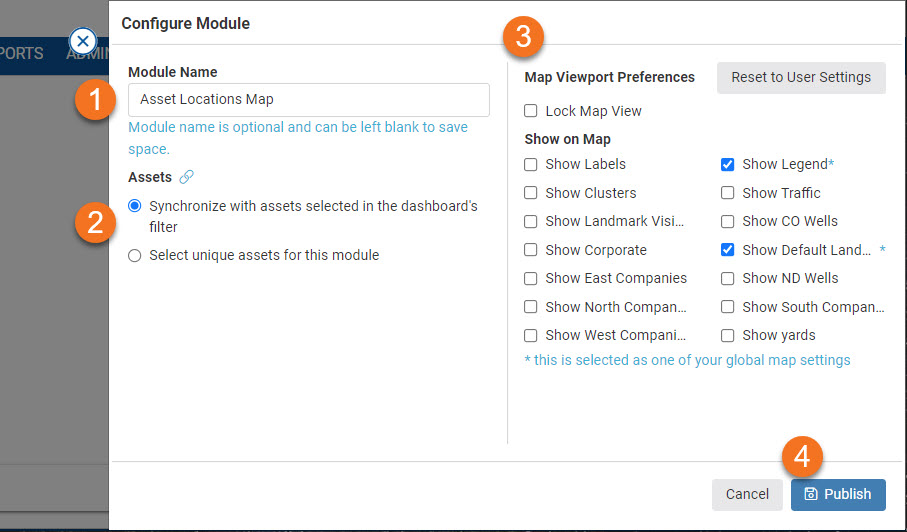Click the Cancel button

(x=747, y=494)
